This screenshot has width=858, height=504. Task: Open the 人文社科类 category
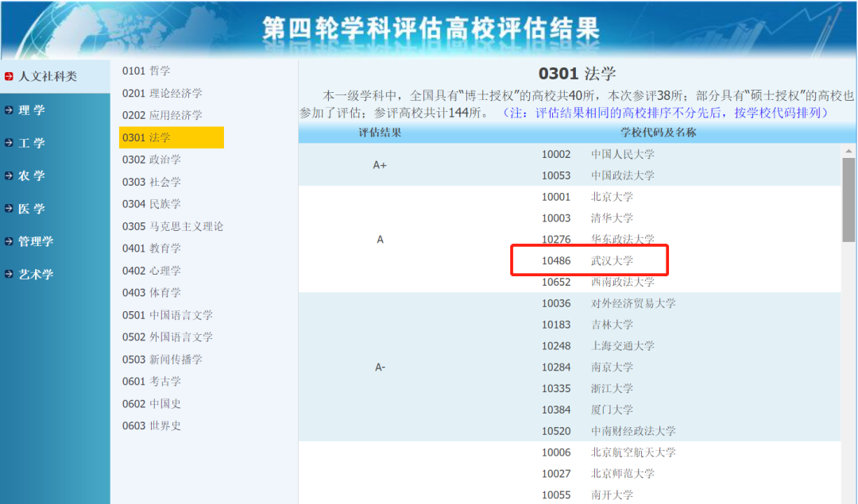(48, 76)
